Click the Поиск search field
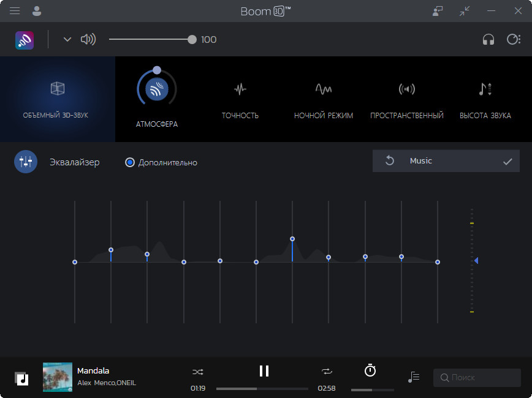This screenshot has width=532, height=398. (x=481, y=378)
